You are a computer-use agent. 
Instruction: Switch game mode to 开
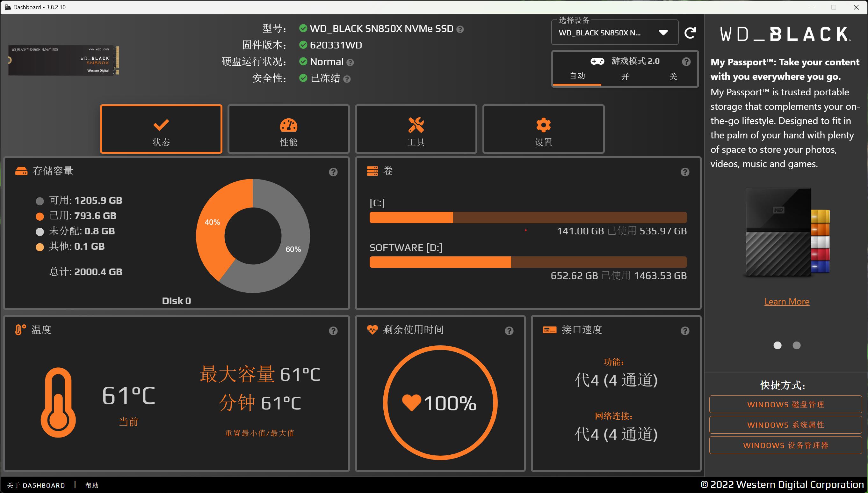625,77
